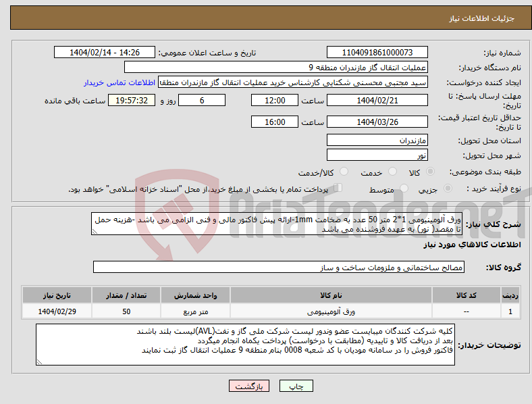Screen dimensions: 532x404
Task: Select the کالا radio button
Action: pyautogui.click(x=430, y=172)
